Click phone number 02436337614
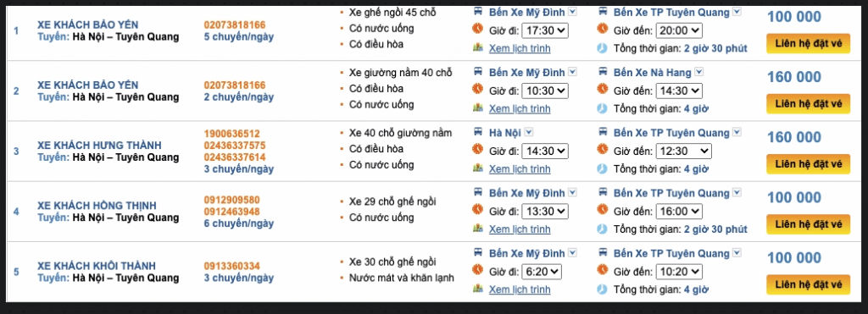Screen dimensions: 868x314 235,157
